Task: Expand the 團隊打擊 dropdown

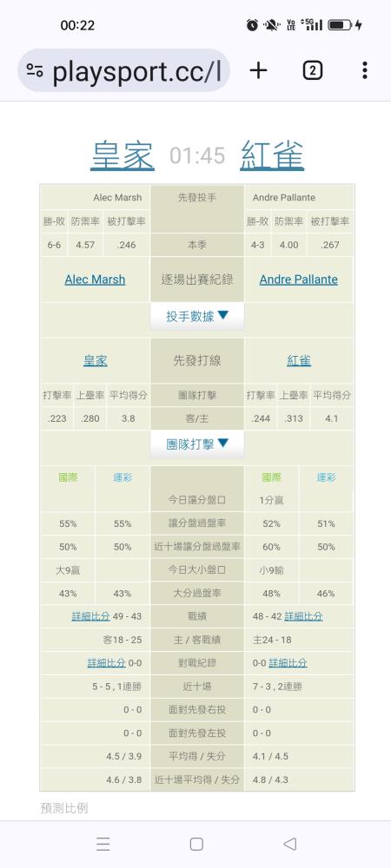Action: [197, 444]
